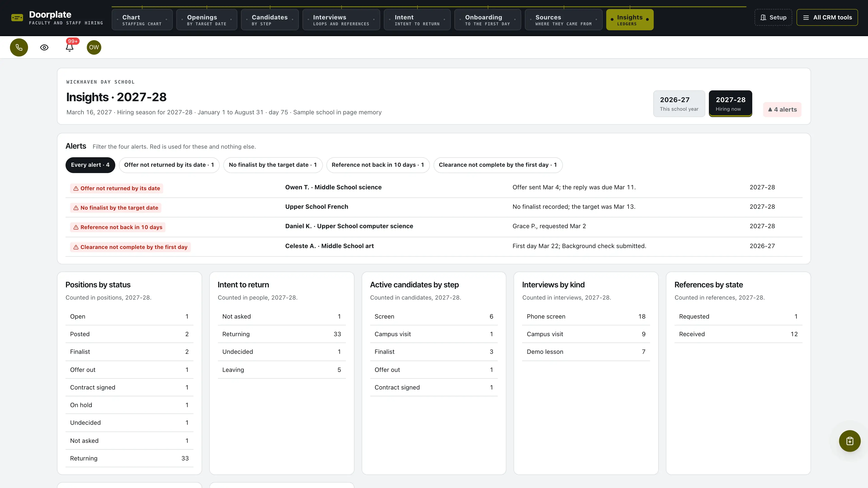Select the Every alert filter chip
Viewport: 868px width, 488px height.
90,165
